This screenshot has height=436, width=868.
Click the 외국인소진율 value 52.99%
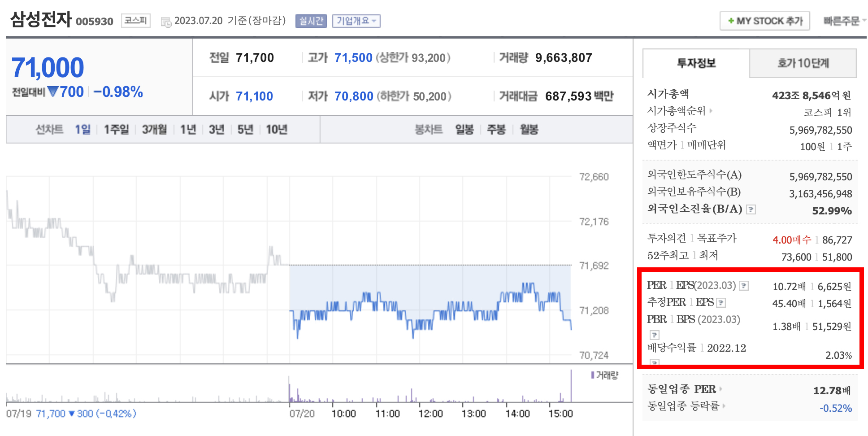(x=832, y=211)
